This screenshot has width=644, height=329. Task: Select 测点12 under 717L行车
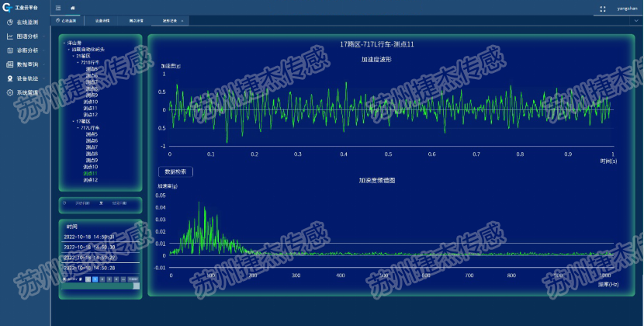[x=90, y=180]
